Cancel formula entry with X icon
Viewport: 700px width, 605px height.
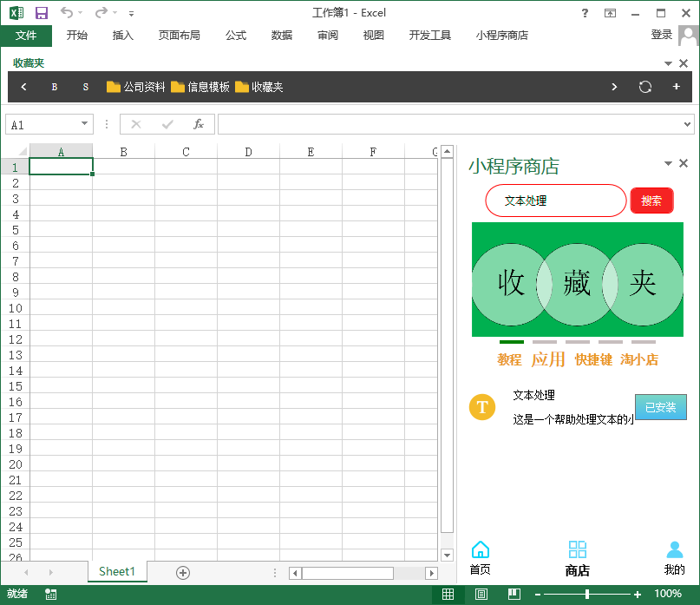[x=136, y=124]
